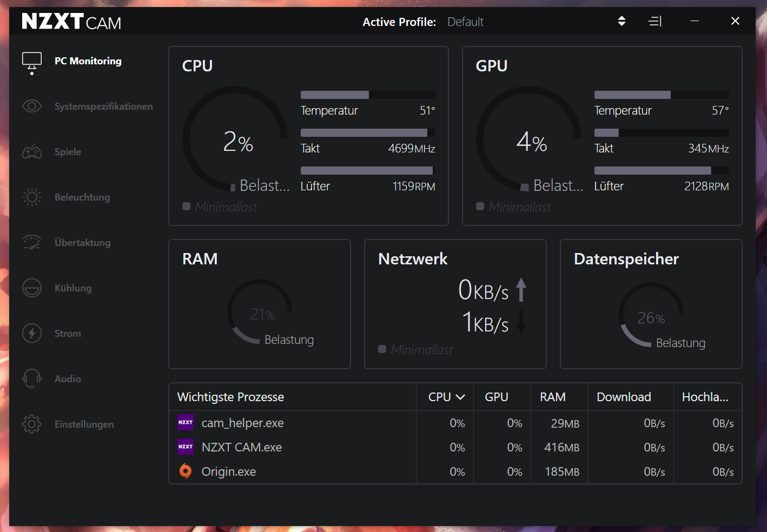Open the Systemspezifikationen section
767x532 pixels.
(x=103, y=107)
